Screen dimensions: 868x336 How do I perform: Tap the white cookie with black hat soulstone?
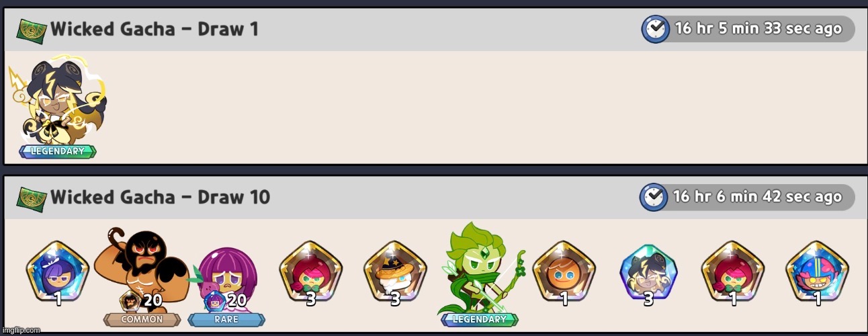coord(396,270)
